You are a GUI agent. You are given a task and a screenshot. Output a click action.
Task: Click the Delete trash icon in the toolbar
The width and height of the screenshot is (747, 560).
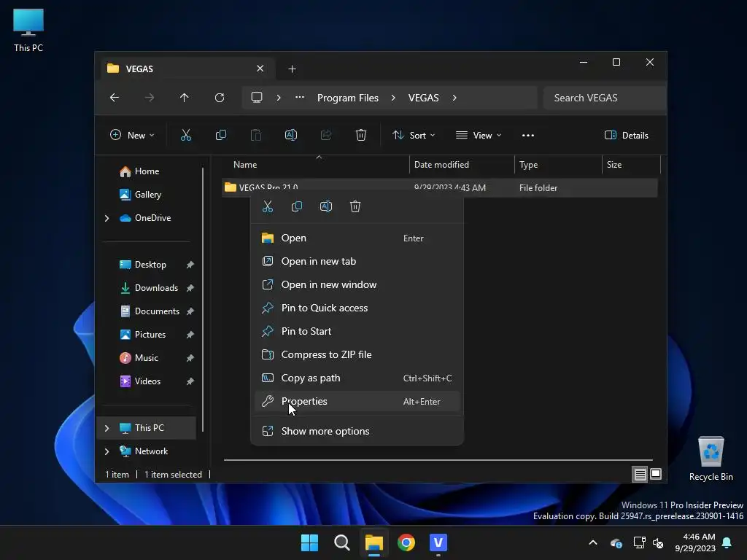coord(361,135)
